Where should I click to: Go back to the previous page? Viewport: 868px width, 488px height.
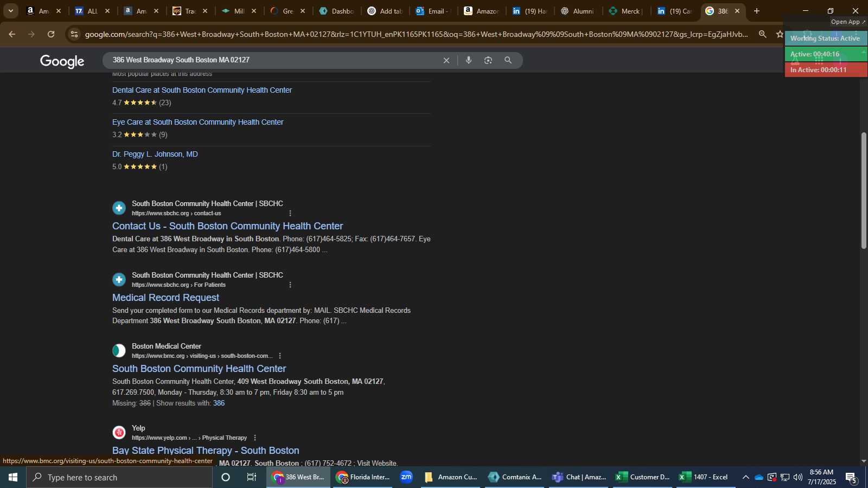12,34
